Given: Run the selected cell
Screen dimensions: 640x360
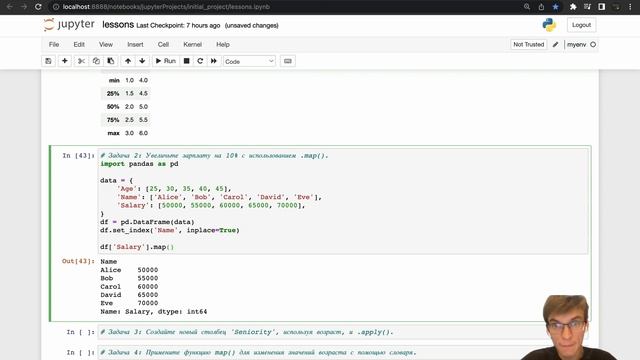Looking at the screenshot, I should point(166,61).
